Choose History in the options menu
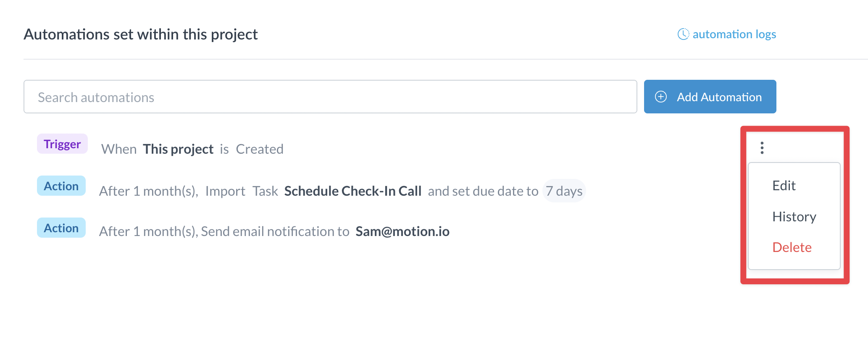868x341 pixels. pyautogui.click(x=794, y=217)
